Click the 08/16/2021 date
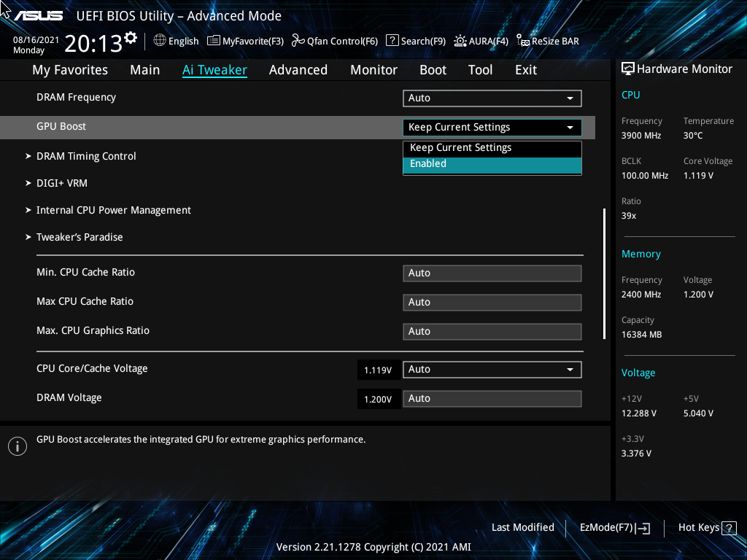 click(36, 40)
